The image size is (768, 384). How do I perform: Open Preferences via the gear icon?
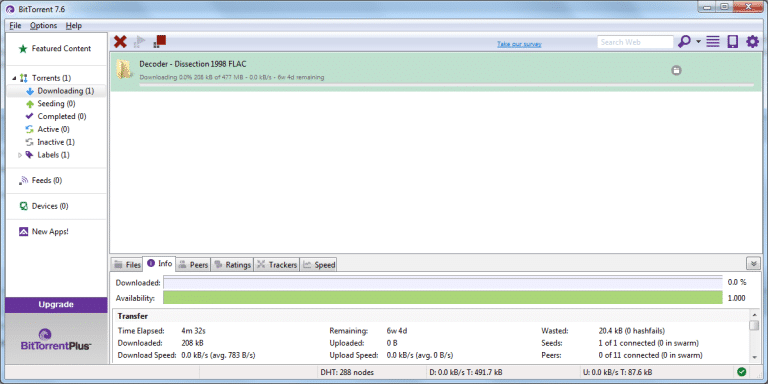tap(752, 42)
